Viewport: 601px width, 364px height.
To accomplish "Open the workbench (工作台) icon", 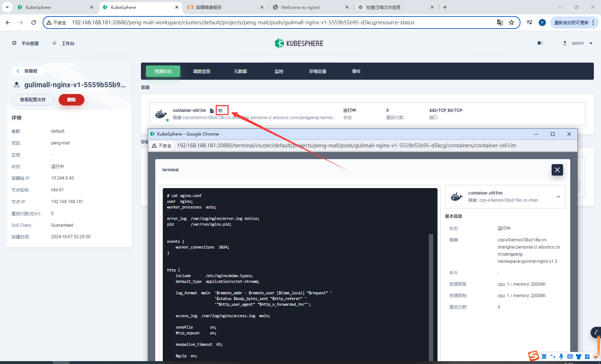I will click(x=54, y=43).
